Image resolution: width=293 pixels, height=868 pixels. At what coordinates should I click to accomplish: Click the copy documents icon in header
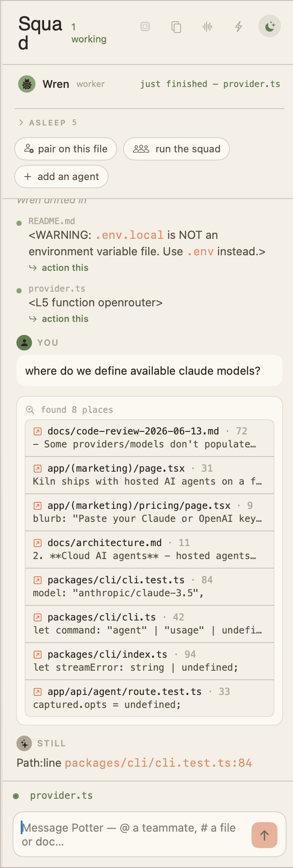(x=176, y=27)
